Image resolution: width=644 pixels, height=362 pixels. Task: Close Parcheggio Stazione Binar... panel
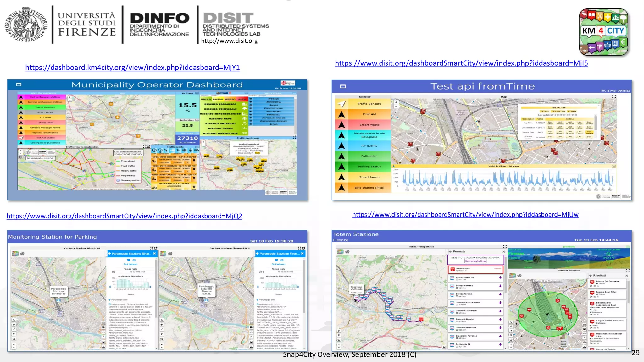[x=154, y=254]
